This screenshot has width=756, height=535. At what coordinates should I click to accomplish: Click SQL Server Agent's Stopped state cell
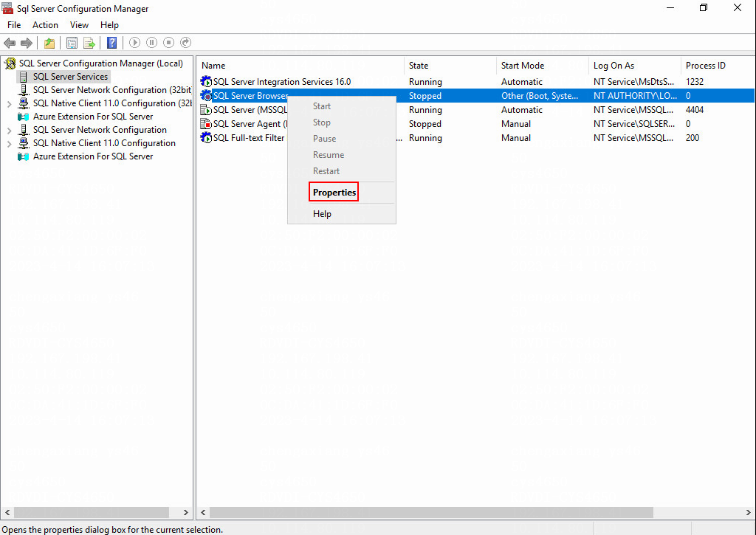click(425, 123)
